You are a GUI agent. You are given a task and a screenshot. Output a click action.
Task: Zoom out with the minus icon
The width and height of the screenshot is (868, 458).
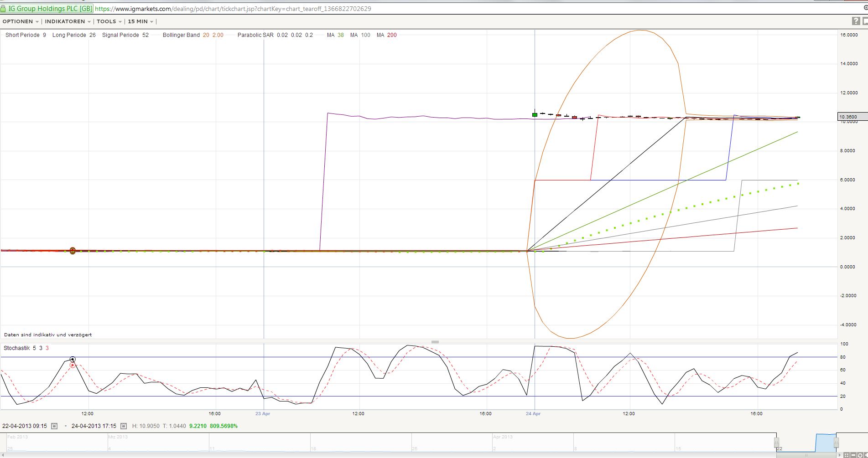coord(853,455)
